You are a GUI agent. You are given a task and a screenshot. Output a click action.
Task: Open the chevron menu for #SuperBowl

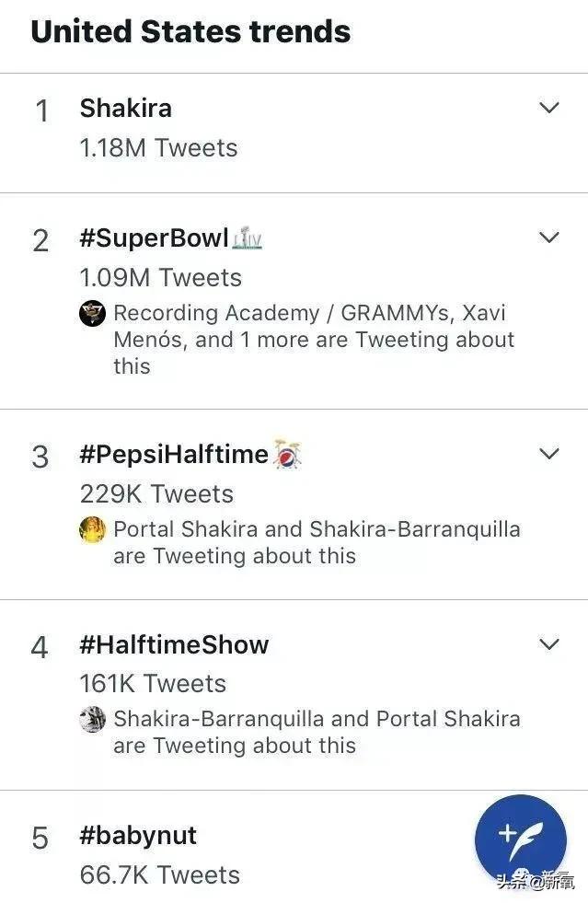(549, 237)
